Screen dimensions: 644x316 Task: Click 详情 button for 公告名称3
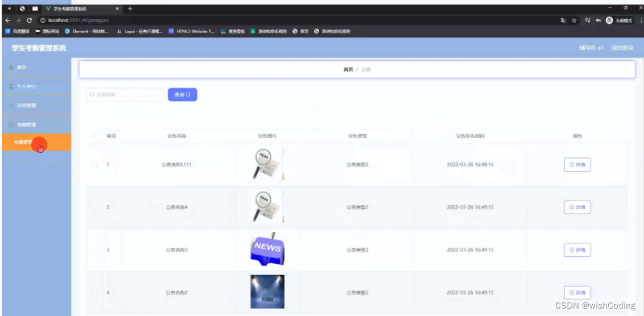coord(577,250)
